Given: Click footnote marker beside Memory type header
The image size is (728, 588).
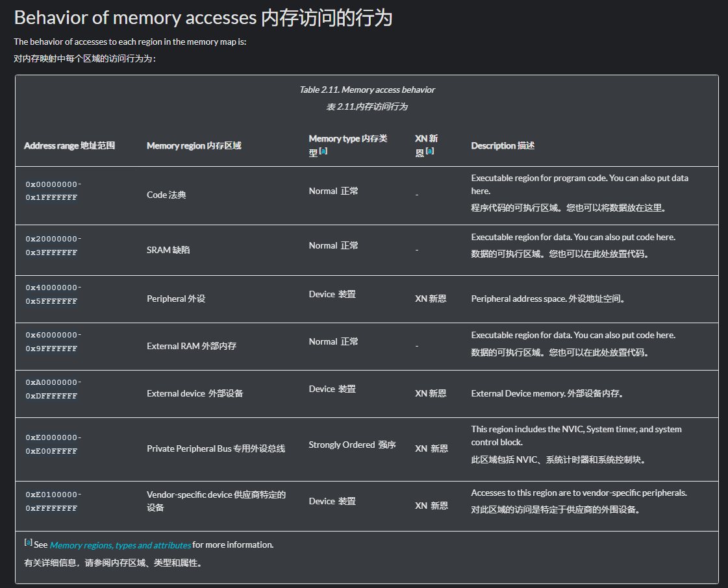Looking at the screenshot, I should [x=323, y=152].
